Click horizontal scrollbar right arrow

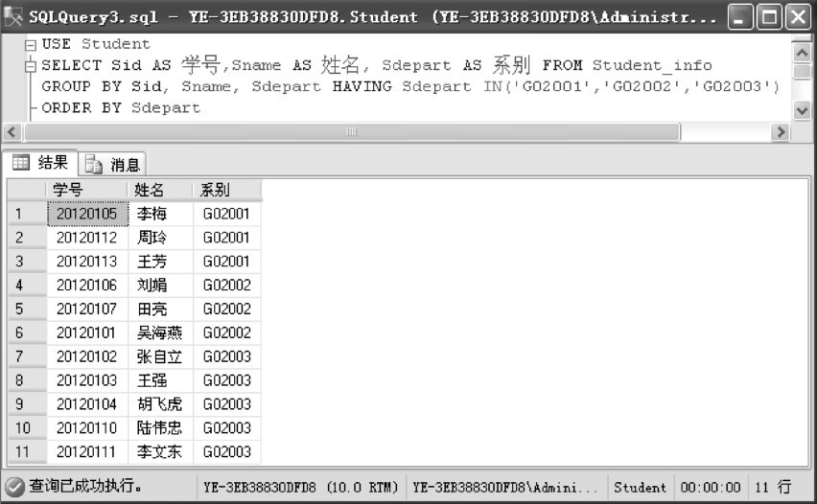(780, 131)
